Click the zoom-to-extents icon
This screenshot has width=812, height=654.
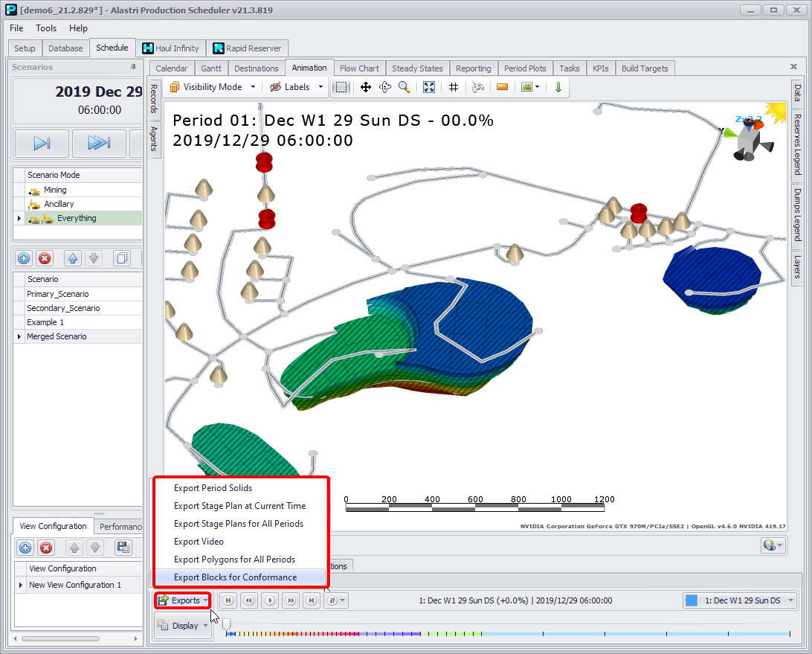coord(429,87)
